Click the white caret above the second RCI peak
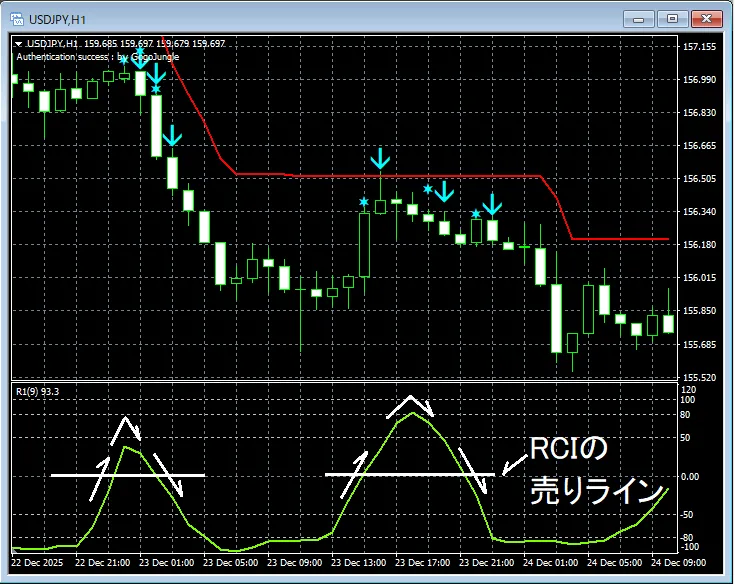 click(411, 405)
